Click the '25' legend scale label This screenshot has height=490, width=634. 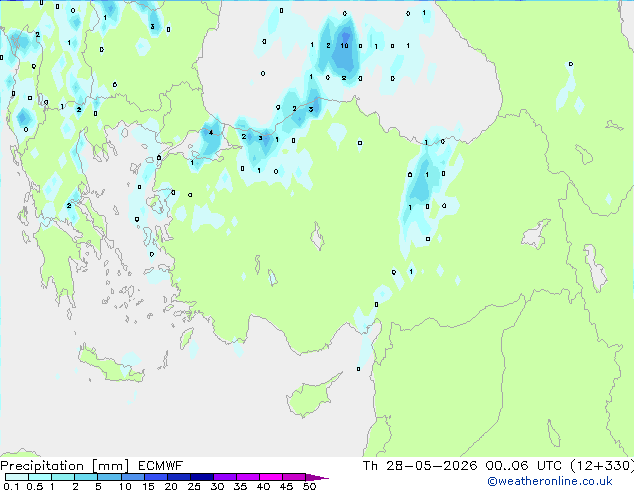[x=194, y=486]
